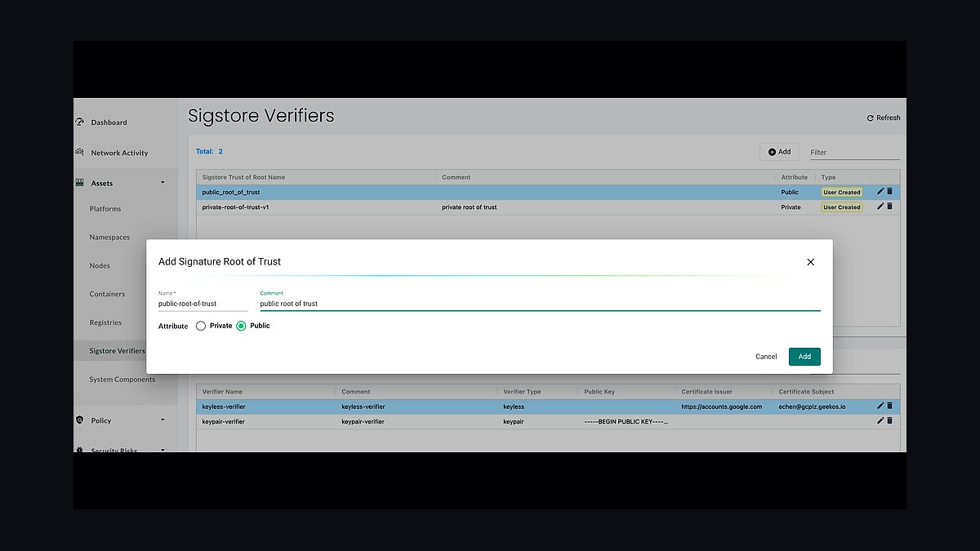Screen dimensions: 980x551
Task: Open System Components in the sidebar
Action: pos(122,380)
